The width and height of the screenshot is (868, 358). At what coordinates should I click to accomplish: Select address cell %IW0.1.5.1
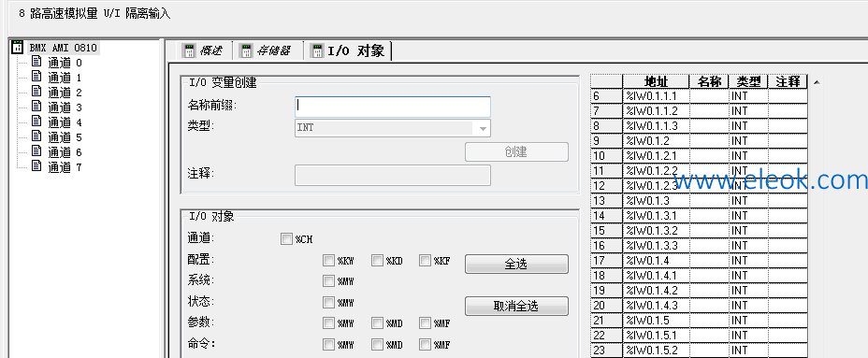point(656,336)
